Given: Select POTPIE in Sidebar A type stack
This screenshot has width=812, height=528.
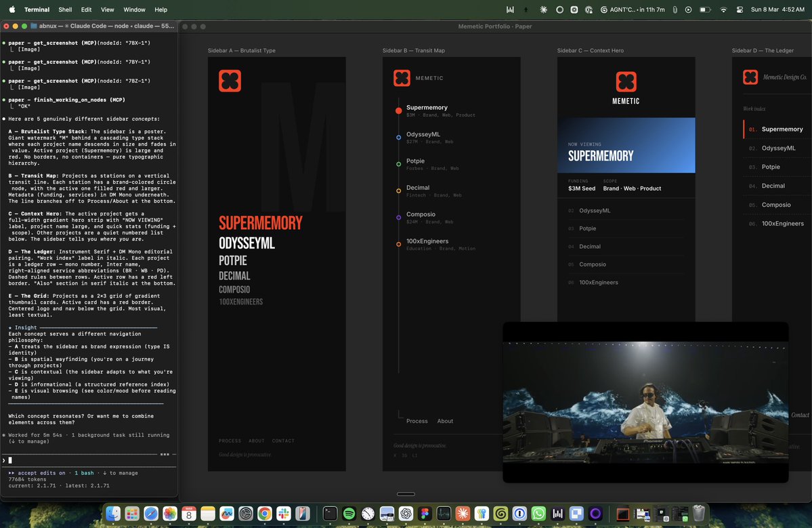Looking at the screenshot, I should coord(232,260).
